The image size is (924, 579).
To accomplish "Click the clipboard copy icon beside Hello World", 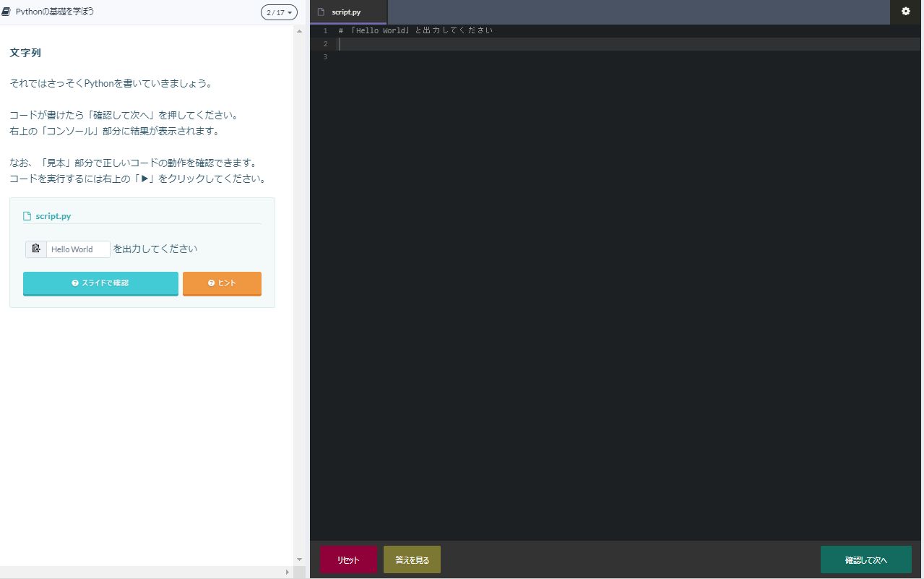I will 36,249.
